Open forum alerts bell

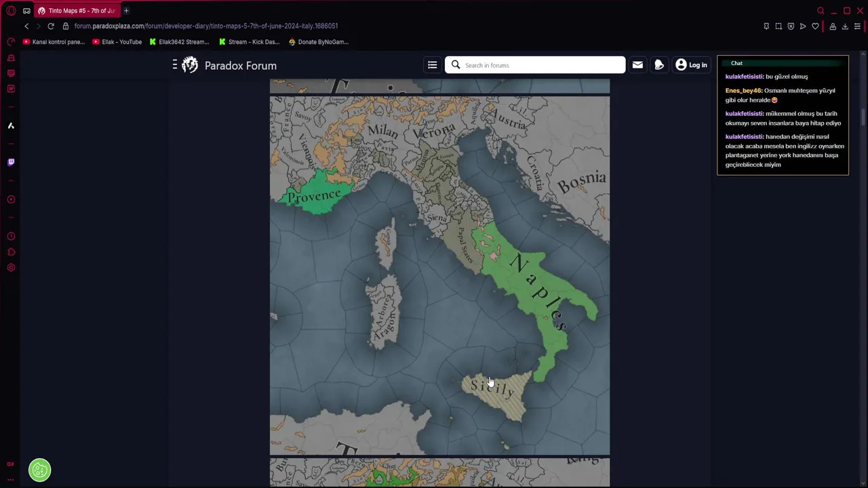658,65
